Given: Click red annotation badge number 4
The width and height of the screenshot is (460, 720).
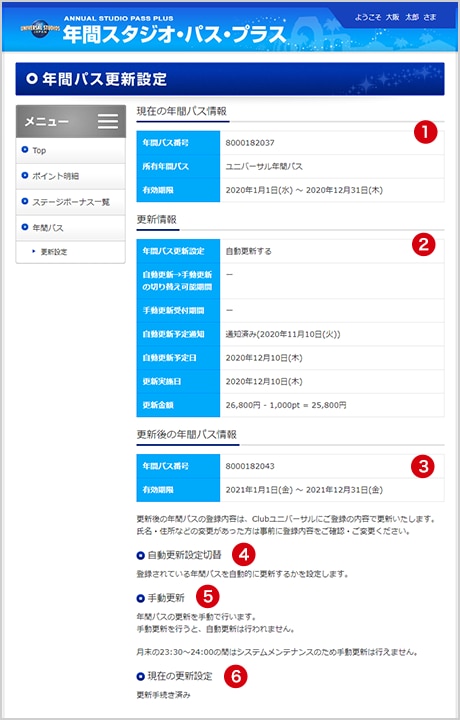Looking at the screenshot, I should click(244, 555).
